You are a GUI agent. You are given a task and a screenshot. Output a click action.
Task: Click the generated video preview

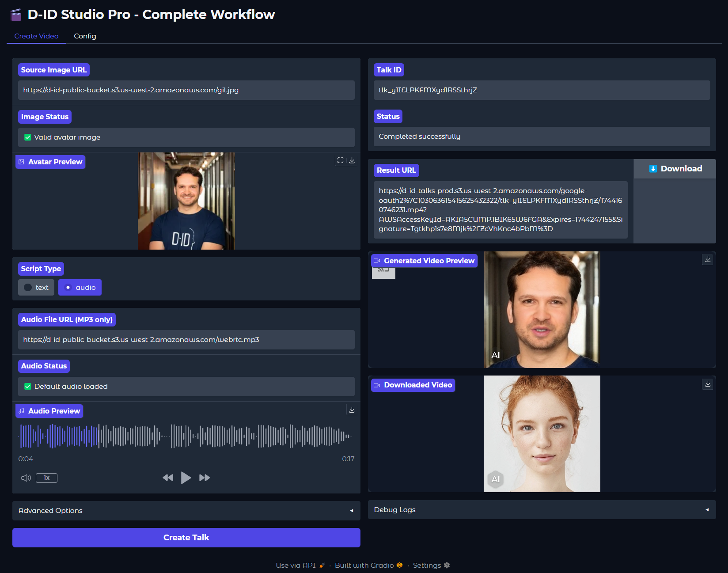pos(542,310)
